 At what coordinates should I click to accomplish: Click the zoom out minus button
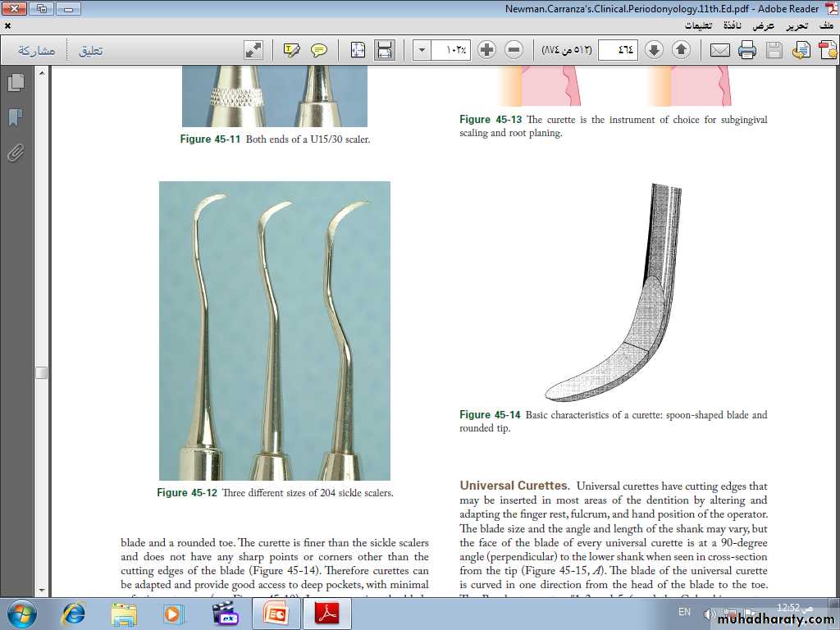tap(514, 50)
